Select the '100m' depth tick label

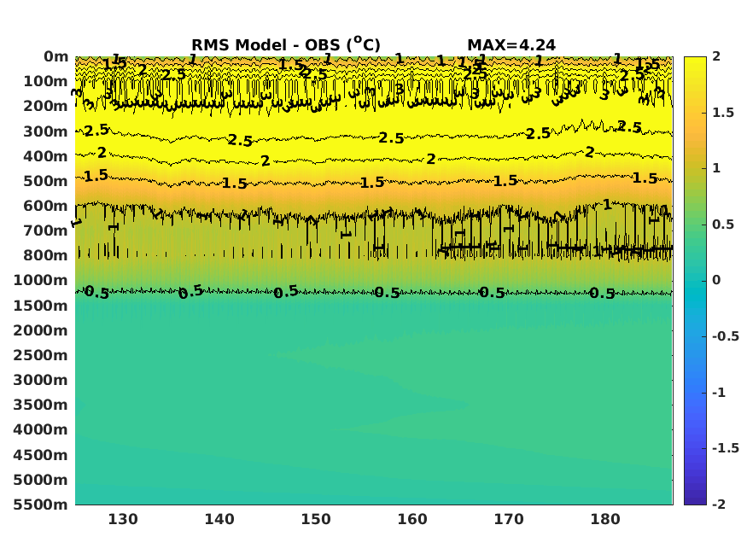click(x=46, y=81)
